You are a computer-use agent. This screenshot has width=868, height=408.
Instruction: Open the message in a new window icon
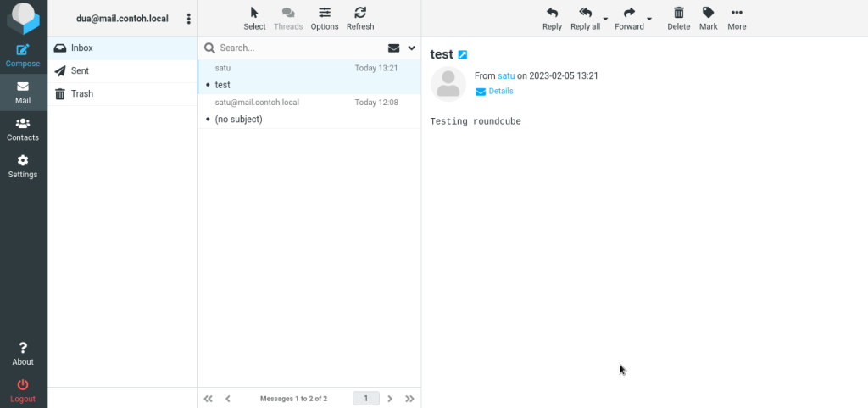tap(463, 55)
